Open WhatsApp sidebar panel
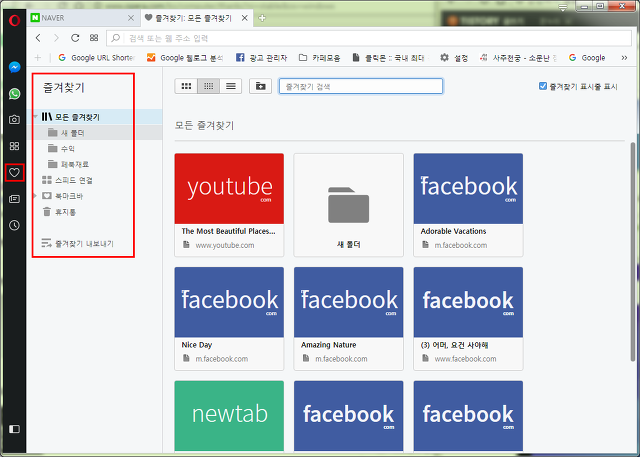This screenshot has height=457, width=640. tap(14, 93)
